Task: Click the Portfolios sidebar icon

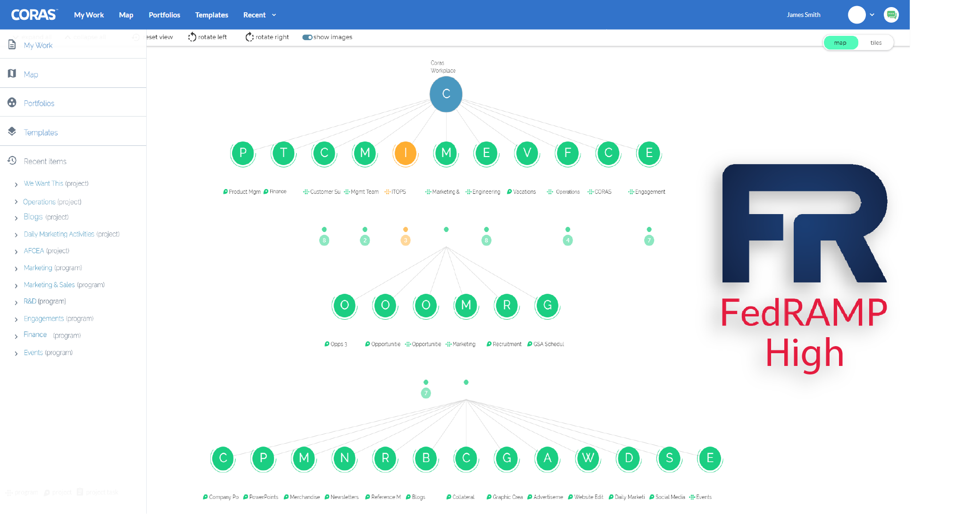Action: click(x=12, y=102)
